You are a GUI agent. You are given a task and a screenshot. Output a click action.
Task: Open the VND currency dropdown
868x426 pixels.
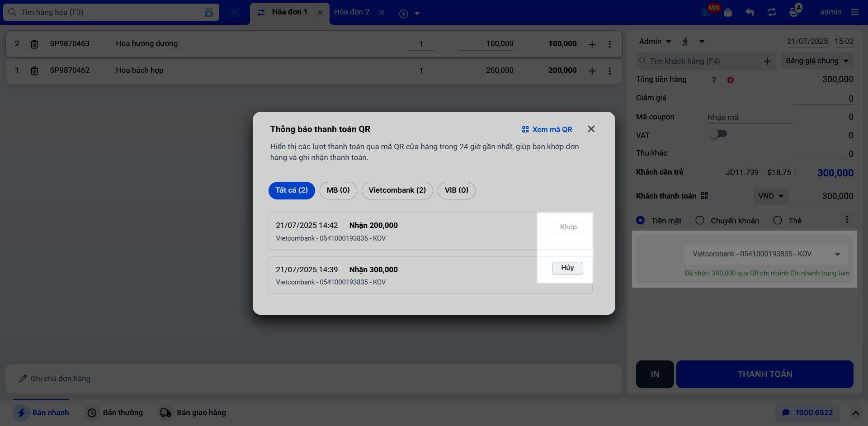click(771, 196)
